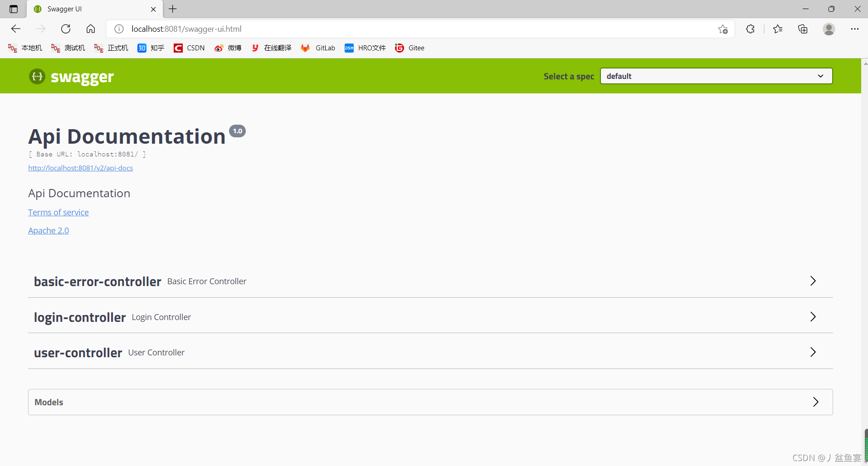Open the GitLab bookmark
This screenshot has width=868, height=466.
[x=318, y=48]
